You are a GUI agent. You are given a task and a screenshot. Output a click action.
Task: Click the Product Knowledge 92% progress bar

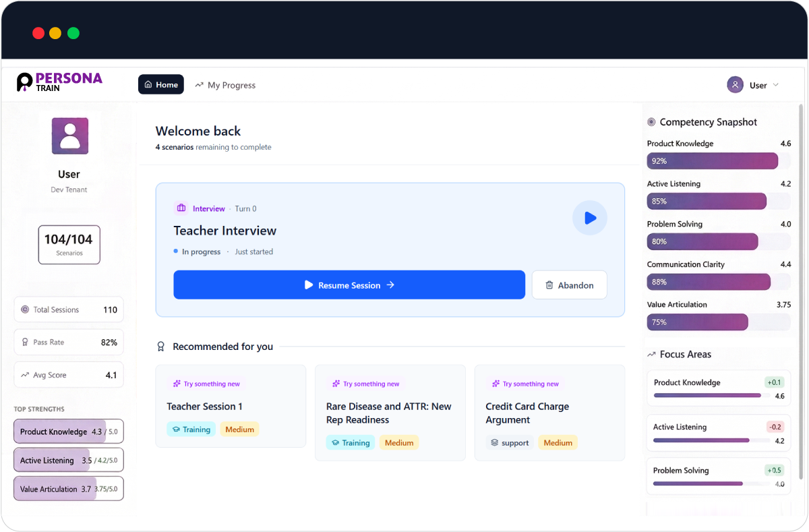click(712, 160)
